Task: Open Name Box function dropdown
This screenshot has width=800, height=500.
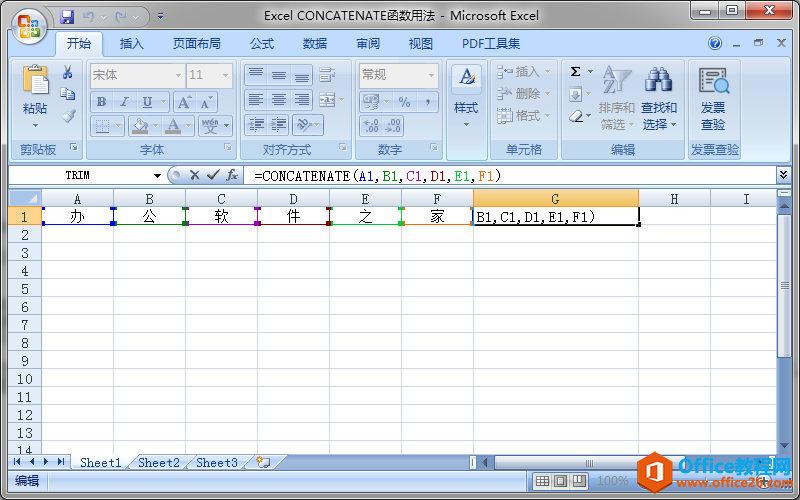Action: click(x=157, y=176)
